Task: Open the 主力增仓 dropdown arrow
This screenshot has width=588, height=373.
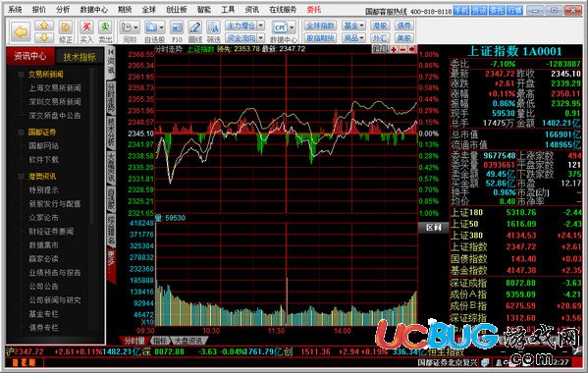Action: tap(261, 26)
